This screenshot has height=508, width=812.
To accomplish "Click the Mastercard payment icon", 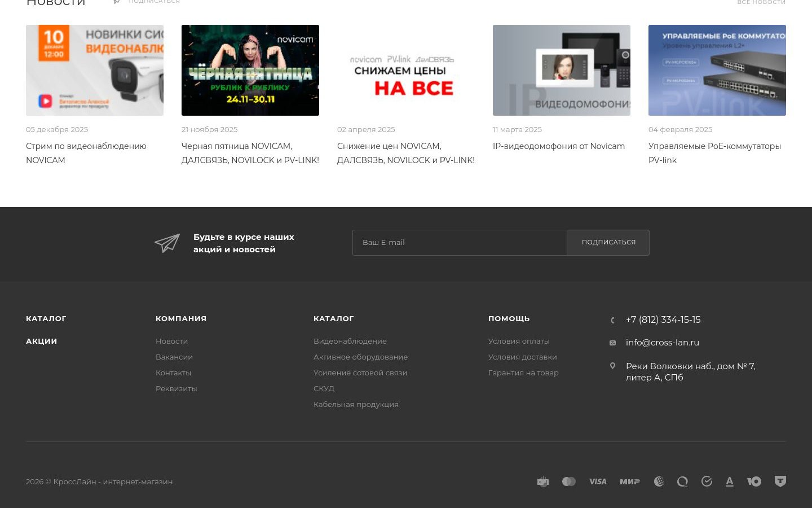I will (x=569, y=481).
